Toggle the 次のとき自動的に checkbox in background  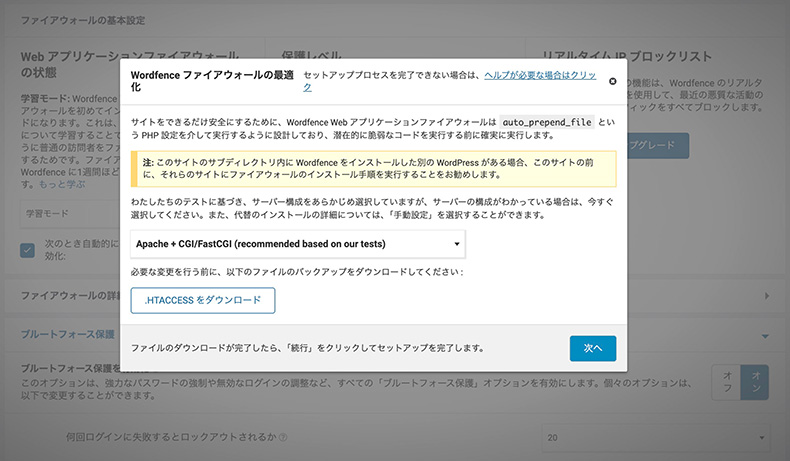[28, 250]
